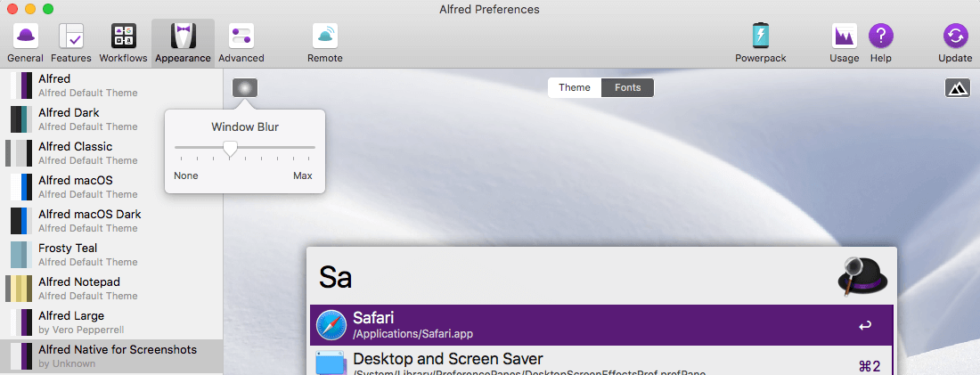The width and height of the screenshot is (980, 375).
Task: Switch to the Workflows pane
Action: click(x=123, y=43)
